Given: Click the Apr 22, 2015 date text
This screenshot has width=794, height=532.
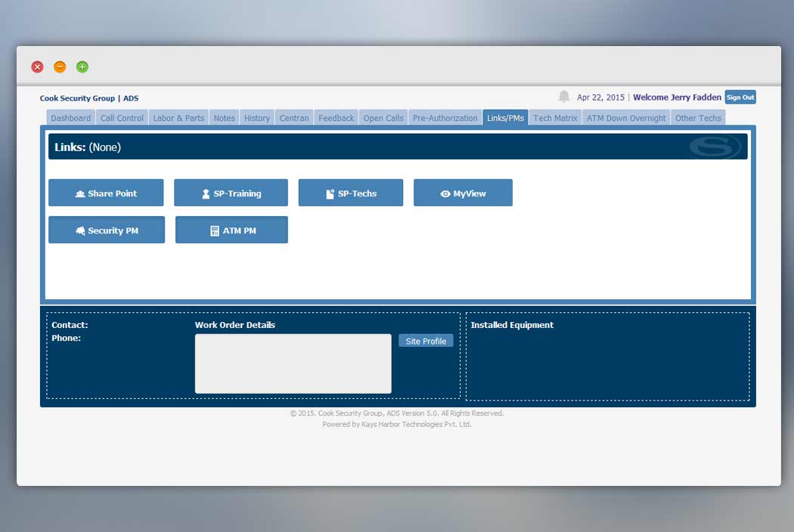Looking at the screenshot, I should point(600,97).
